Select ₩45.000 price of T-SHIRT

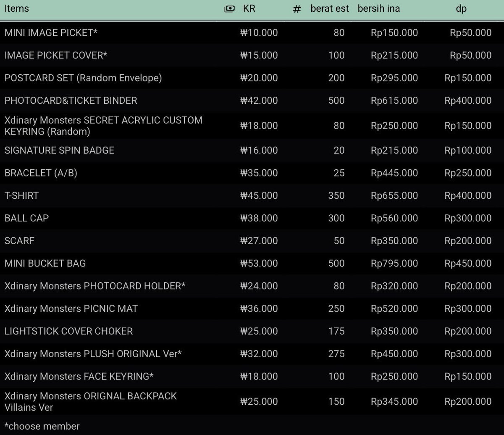(259, 196)
